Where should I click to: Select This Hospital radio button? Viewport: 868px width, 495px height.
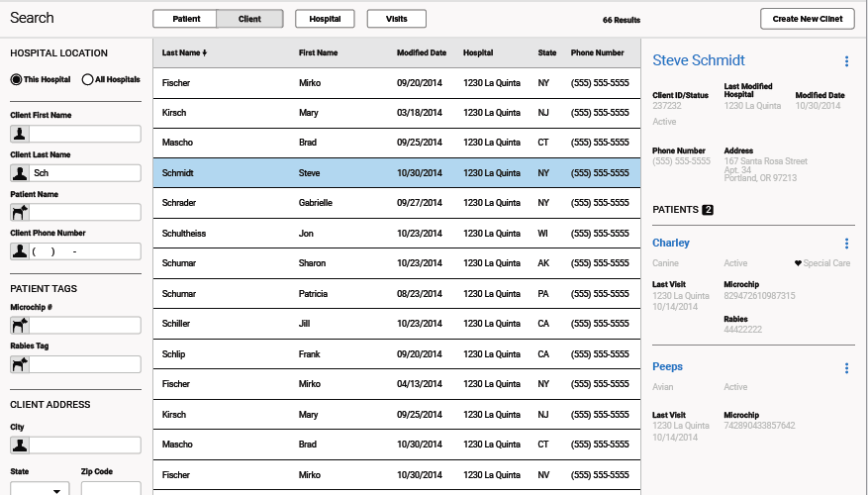coord(16,80)
